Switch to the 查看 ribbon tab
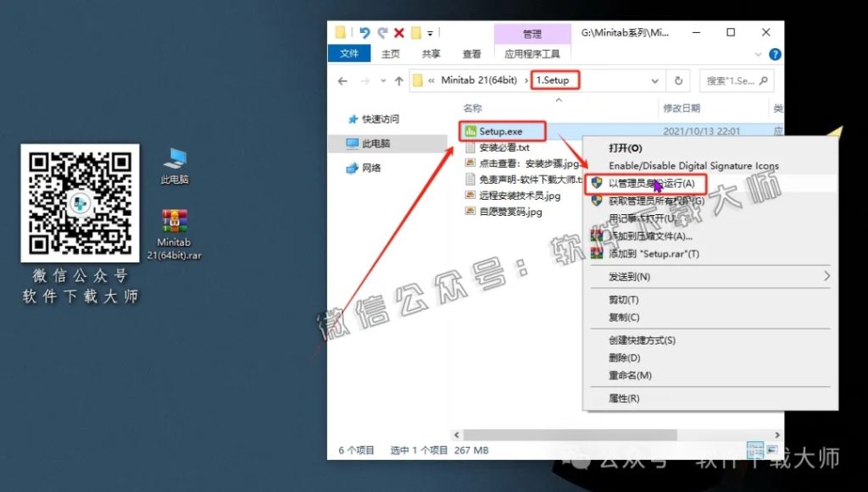The image size is (868, 492). click(470, 53)
